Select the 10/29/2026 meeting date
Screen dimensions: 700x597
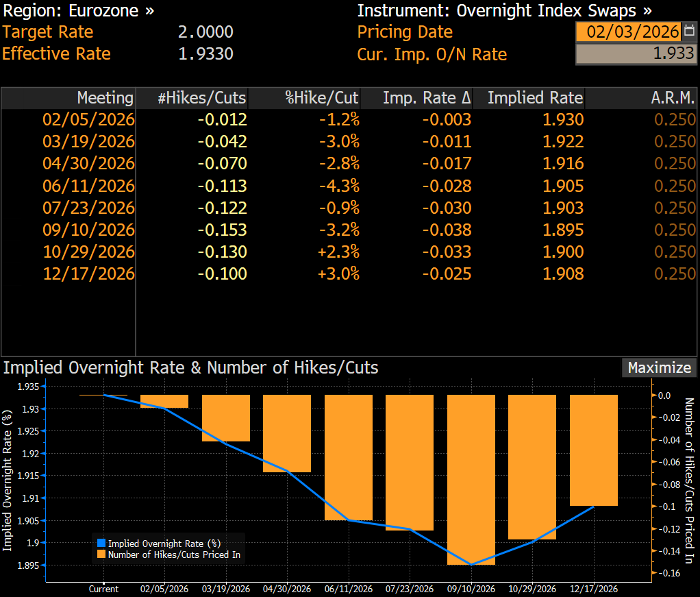point(88,252)
